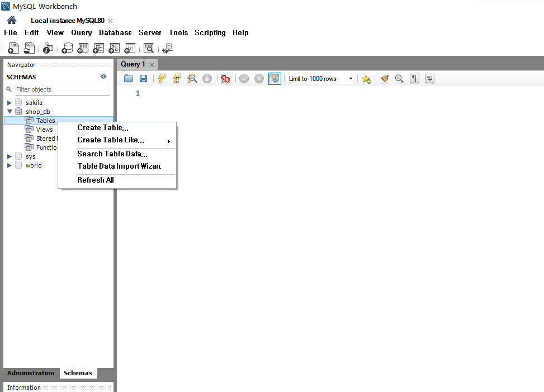Open the Tools menu
The image size is (544, 392).
[179, 32]
